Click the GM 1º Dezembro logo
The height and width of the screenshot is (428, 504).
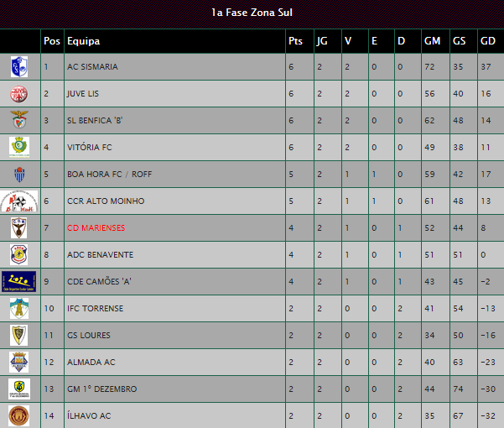tap(19, 389)
